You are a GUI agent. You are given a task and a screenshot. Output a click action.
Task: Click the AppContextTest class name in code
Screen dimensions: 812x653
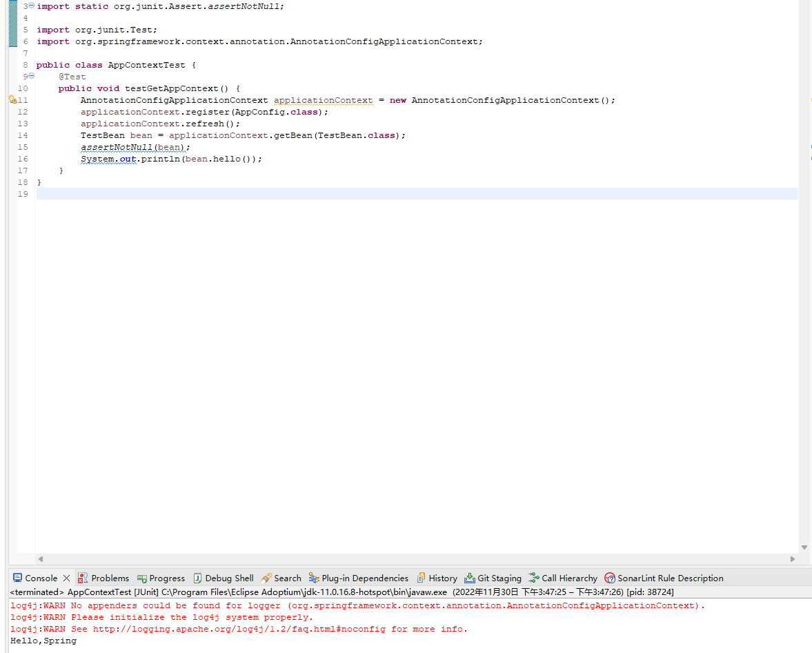pyautogui.click(x=146, y=65)
